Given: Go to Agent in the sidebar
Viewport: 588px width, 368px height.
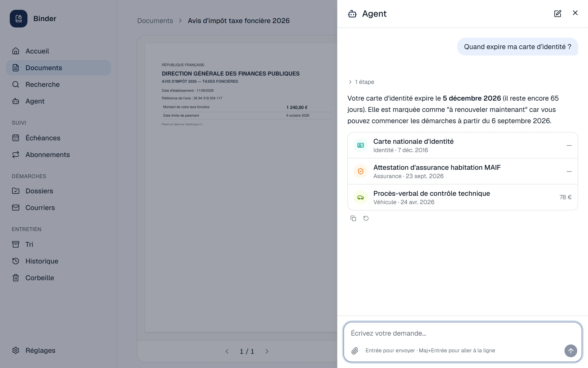Looking at the screenshot, I should (58, 101).
